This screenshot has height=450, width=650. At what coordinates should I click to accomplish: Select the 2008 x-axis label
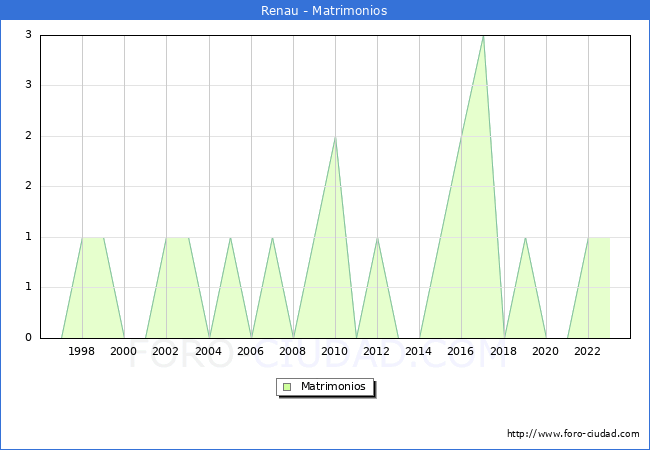293,351
